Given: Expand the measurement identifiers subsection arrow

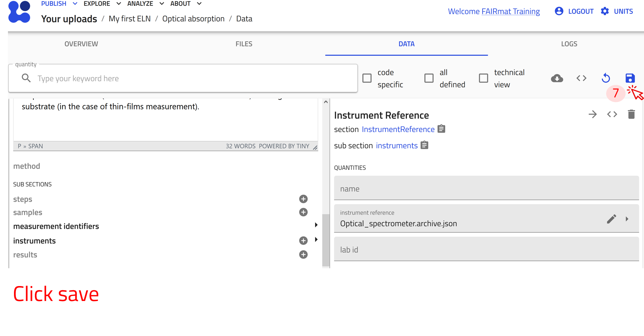Looking at the screenshot, I should pyautogui.click(x=316, y=225).
